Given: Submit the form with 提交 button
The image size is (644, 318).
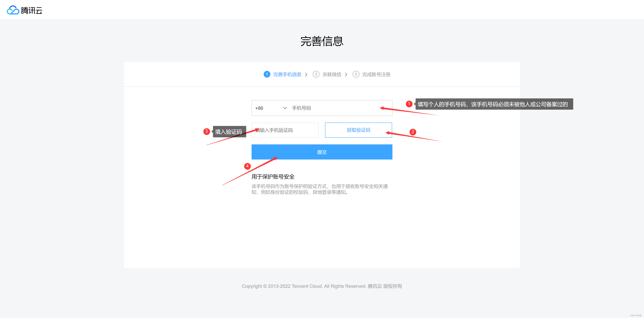Looking at the screenshot, I should pyautogui.click(x=322, y=152).
